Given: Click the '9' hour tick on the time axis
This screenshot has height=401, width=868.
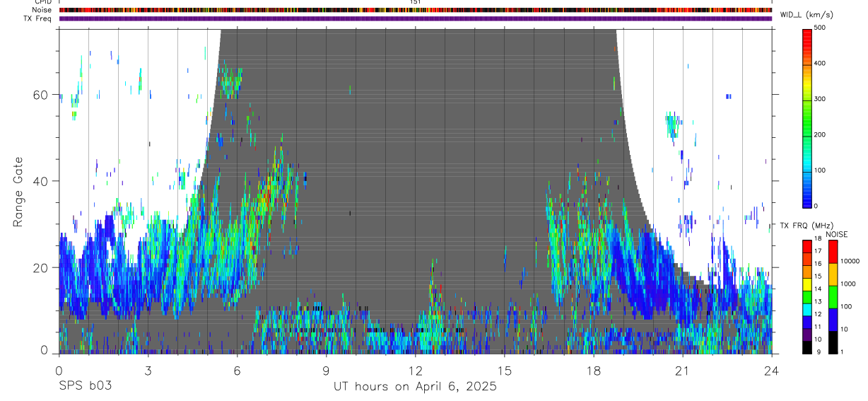Looking at the screenshot, I should pos(326,371).
